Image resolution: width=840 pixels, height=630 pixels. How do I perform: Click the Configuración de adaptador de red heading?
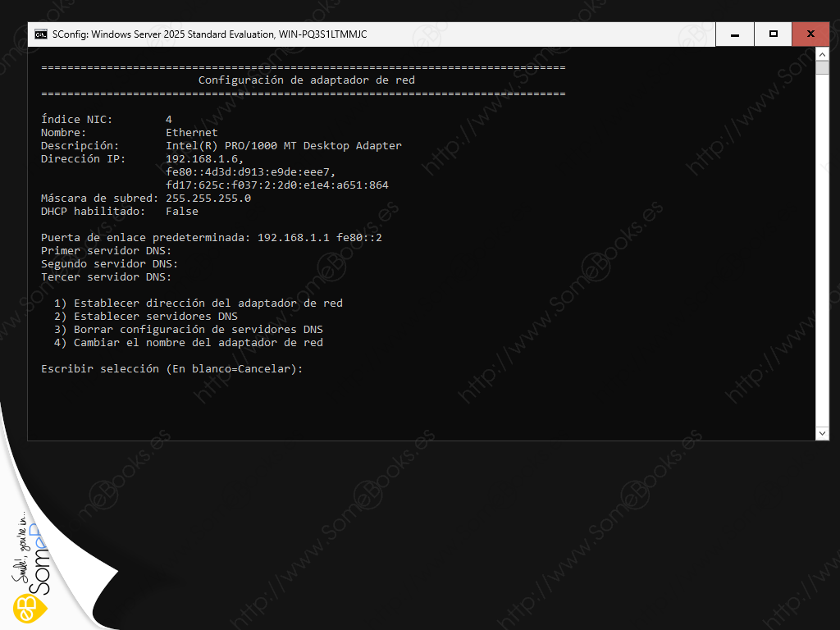[307, 80]
